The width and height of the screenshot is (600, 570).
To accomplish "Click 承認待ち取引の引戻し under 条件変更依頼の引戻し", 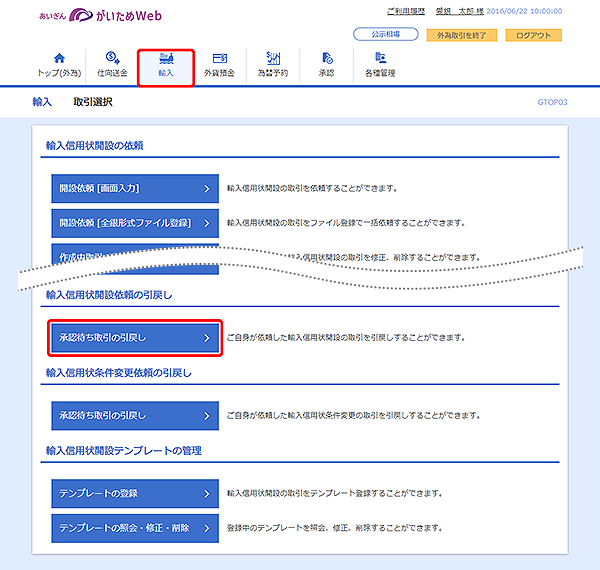I will 135,416.
